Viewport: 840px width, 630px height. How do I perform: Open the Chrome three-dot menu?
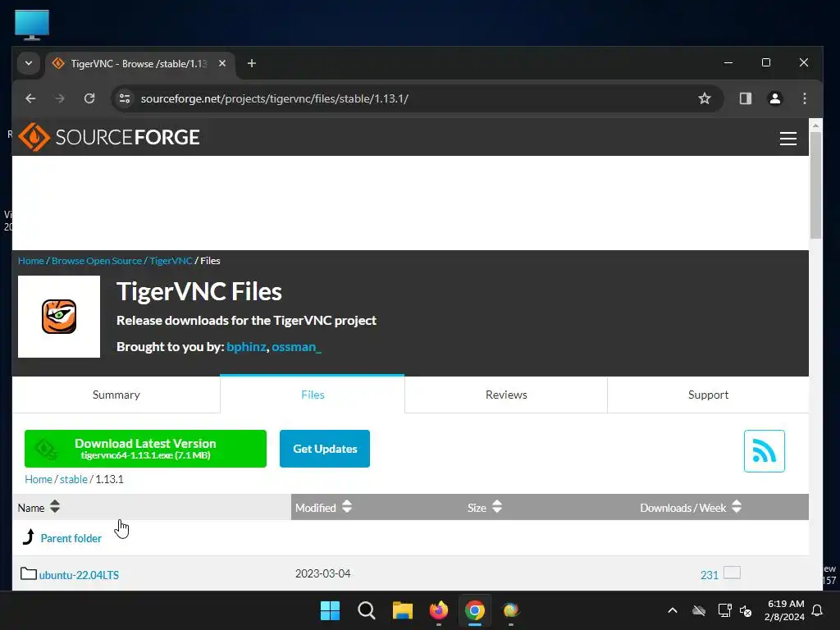(804, 98)
